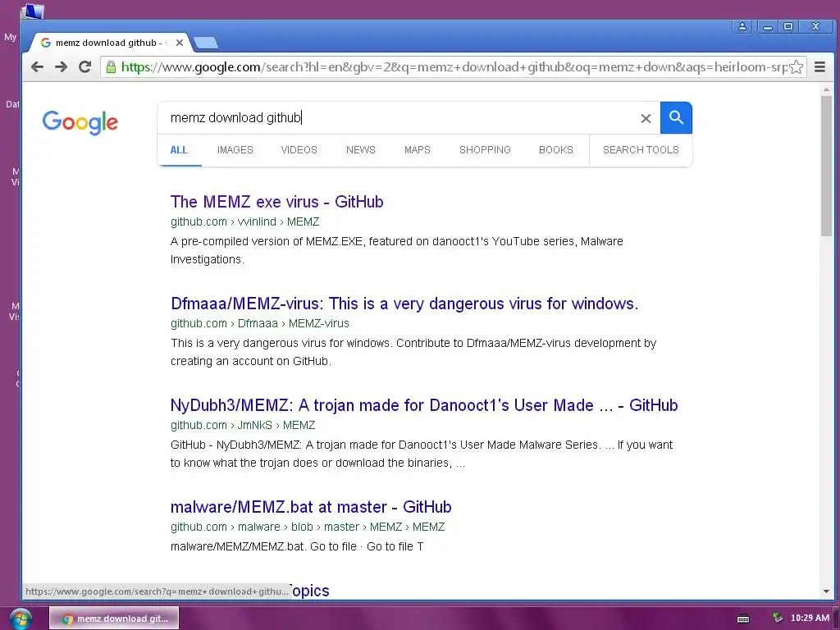The width and height of the screenshot is (840, 630).
Task: Open 'malware/MEMZ.bat at master - GitHub' link
Action: tap(311, 507)
